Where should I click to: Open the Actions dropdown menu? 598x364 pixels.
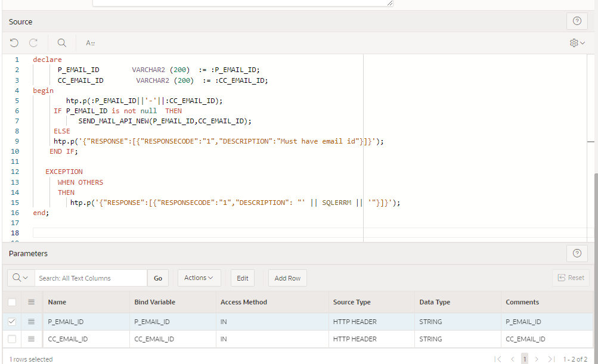(x=199, y=278)
